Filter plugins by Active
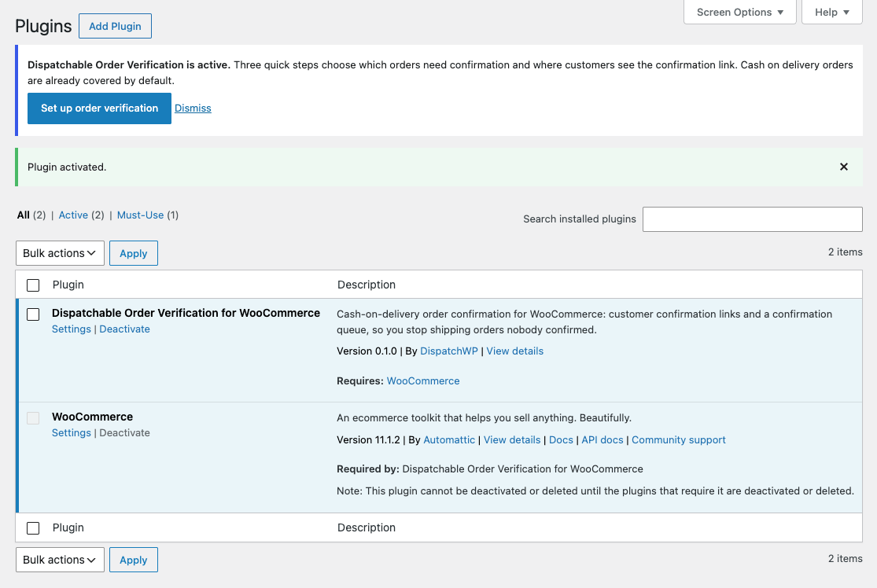Screen dimensions: 877x588 73,215
